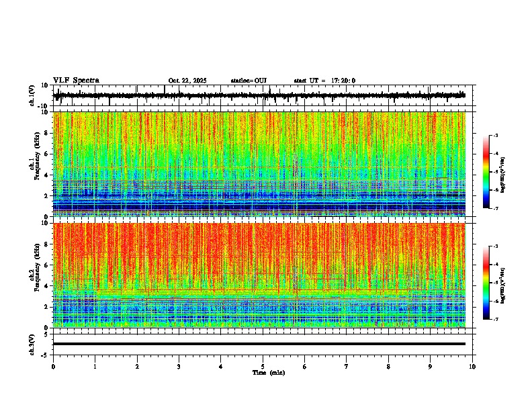Click time axis tick label "4"
This screenshot has height=411, width=532.
(221, 367)
